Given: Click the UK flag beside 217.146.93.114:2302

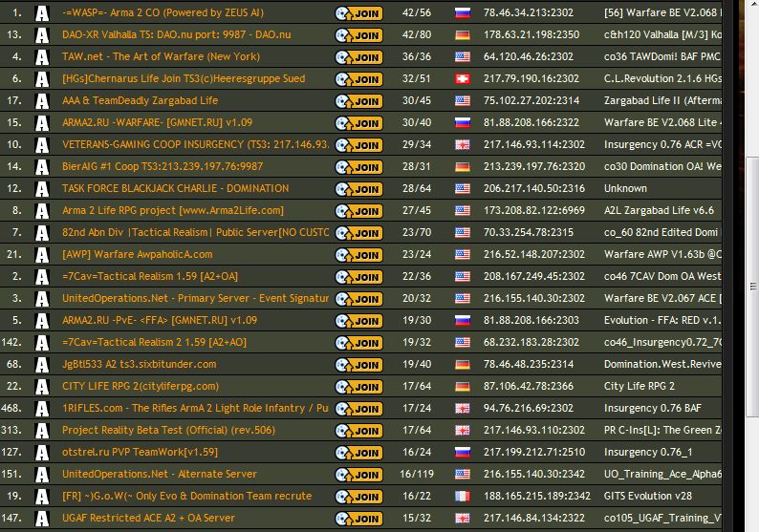Looking at the screenshot, I should pyautogui.click(x=463, y=144).
